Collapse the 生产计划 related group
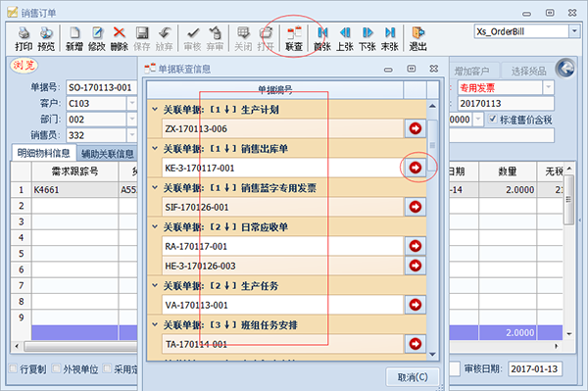This screenshot has height=391, width=588. click(155, 110)
